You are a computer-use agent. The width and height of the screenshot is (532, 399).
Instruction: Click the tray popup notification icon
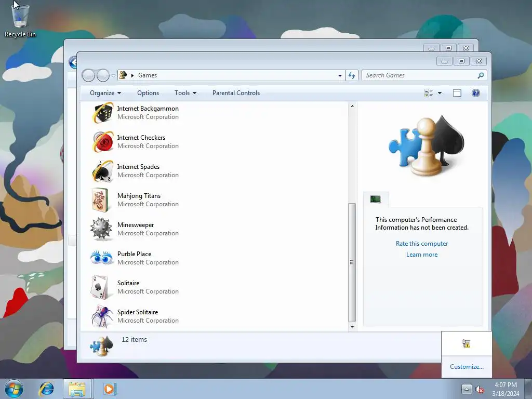(466, 343)
